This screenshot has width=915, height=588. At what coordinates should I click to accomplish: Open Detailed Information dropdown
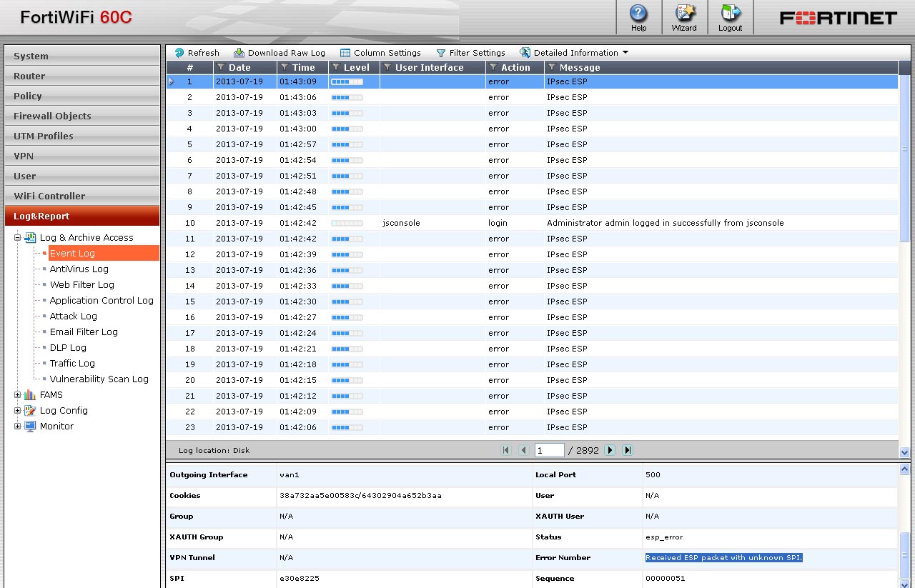[x=574, y=53]
